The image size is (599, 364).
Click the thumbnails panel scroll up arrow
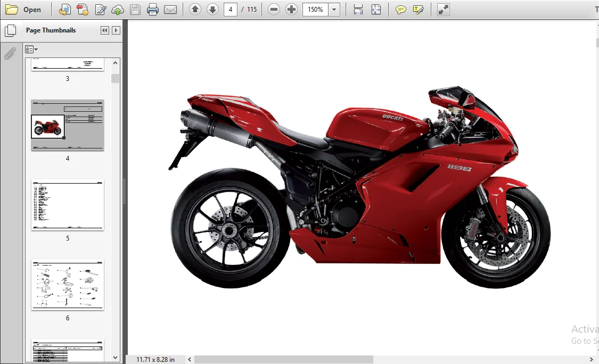tap(116, 63)
